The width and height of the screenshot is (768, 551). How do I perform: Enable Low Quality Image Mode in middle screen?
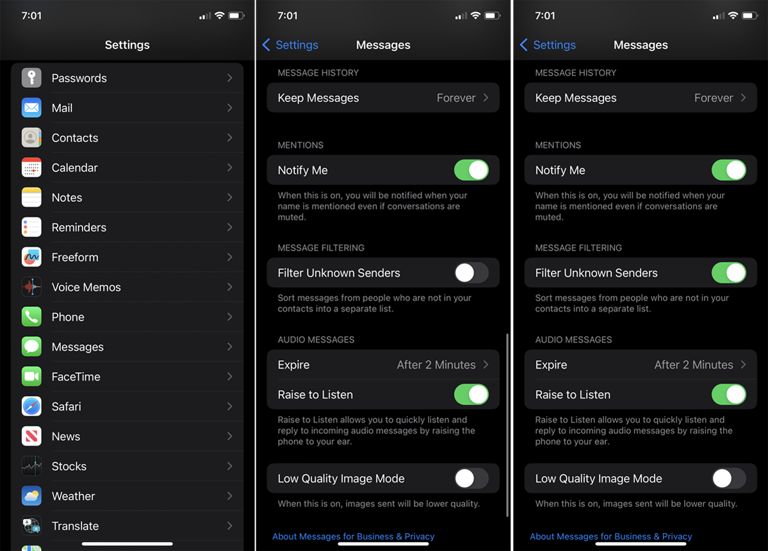(x=471, y=479)
